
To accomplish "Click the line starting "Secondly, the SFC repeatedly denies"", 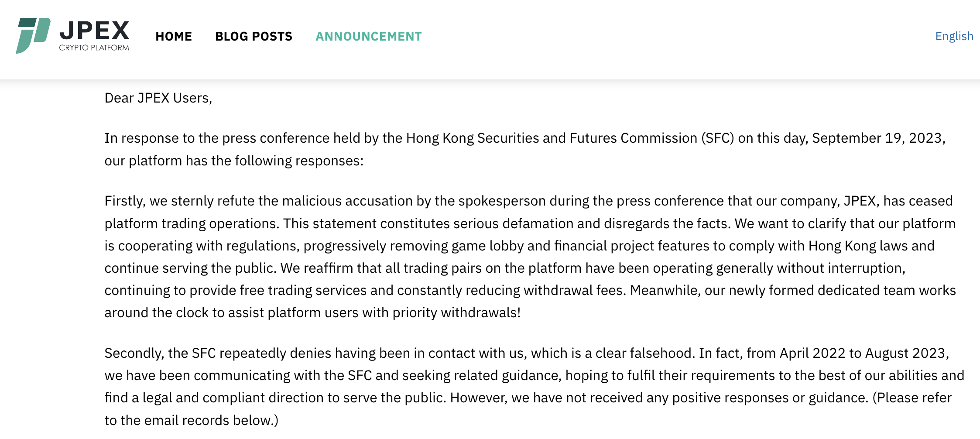I will (x=527, y=353).
